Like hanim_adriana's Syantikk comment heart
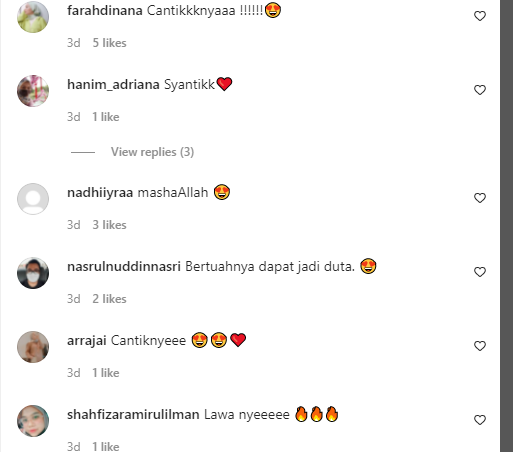The height and width of the screenshot is (452, 513). pyautogui.click(x=480, y=90)
